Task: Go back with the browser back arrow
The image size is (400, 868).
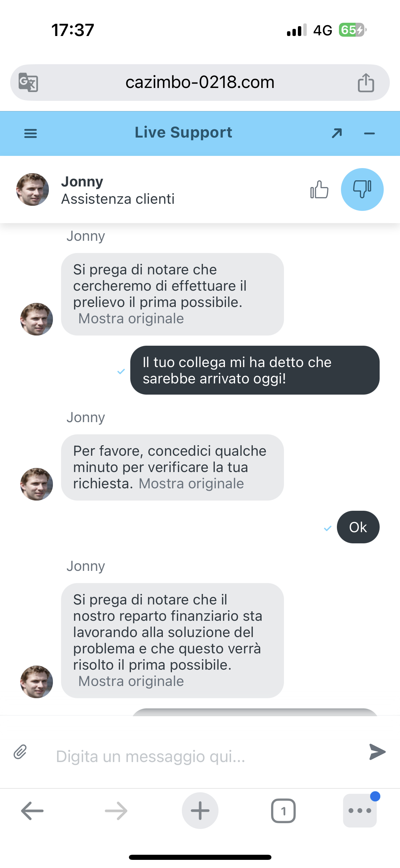Action: (x=32, y=811)
